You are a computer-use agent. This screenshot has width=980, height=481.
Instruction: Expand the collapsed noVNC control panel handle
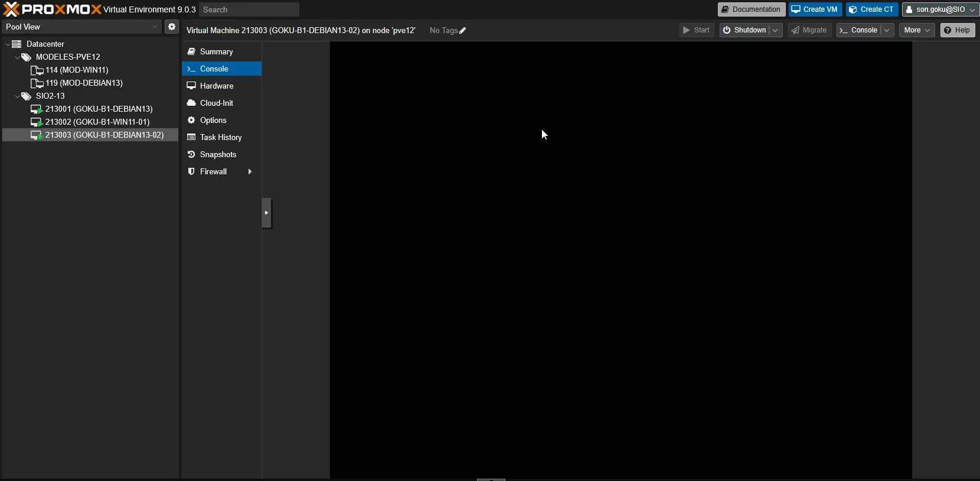(266, 213)
